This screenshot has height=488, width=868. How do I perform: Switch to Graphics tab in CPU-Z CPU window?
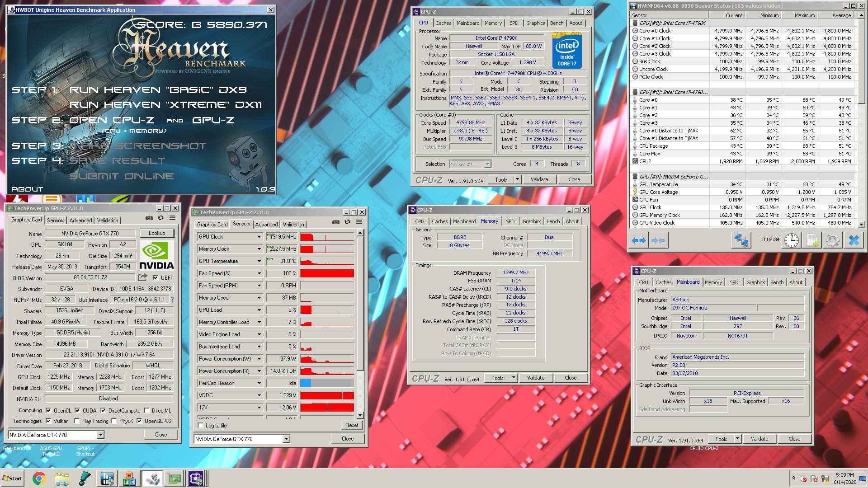click(535, 23)
